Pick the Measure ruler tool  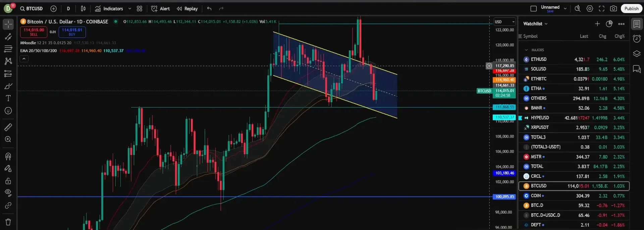8,127
